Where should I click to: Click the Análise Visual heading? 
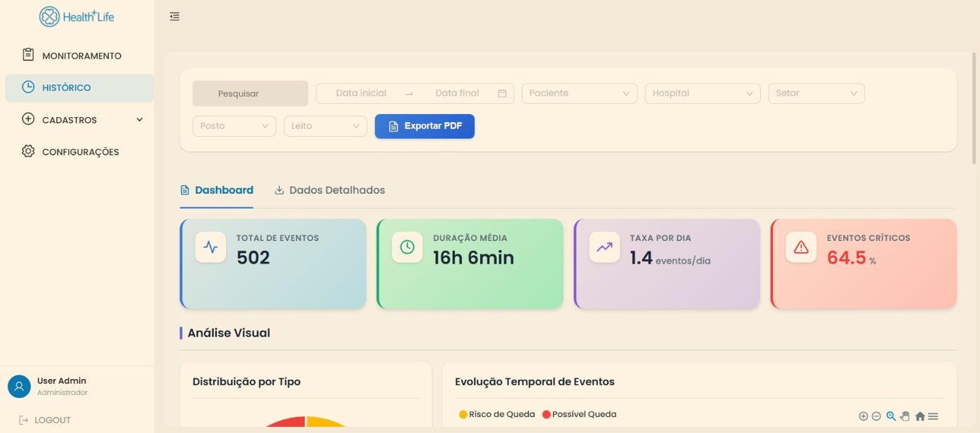coord(229,333)
